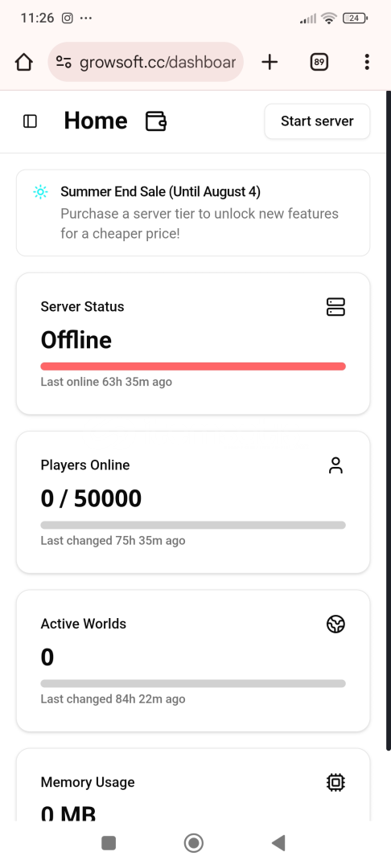The width and height of the screenshot is (391, 868).
Task: Tap the Android recent apps square button
Action: click(x=109, y=843)
